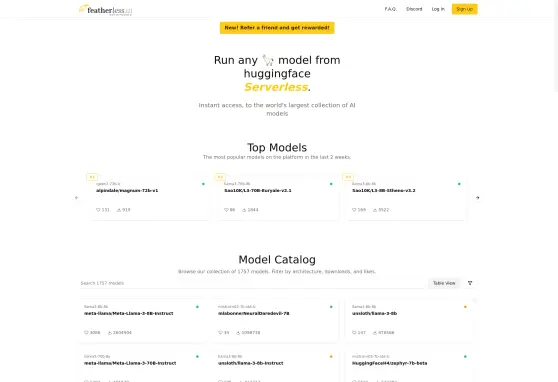This screenshot has height=382, width=558.
Task: Click green status dot on Meta-Llama-3-70B-Instruct card
Action: (x=197, y=356)
